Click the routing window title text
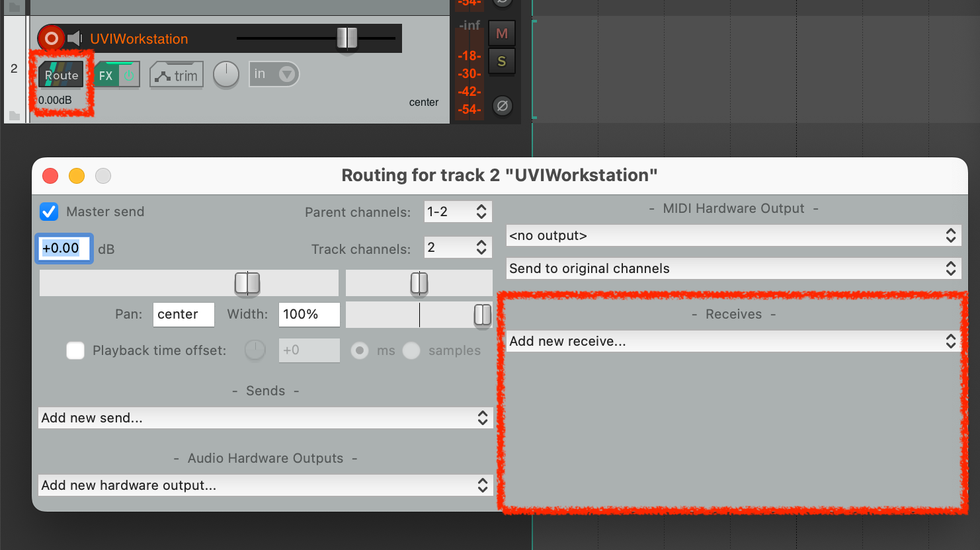The image size is (980, 550). pos(499,175)
